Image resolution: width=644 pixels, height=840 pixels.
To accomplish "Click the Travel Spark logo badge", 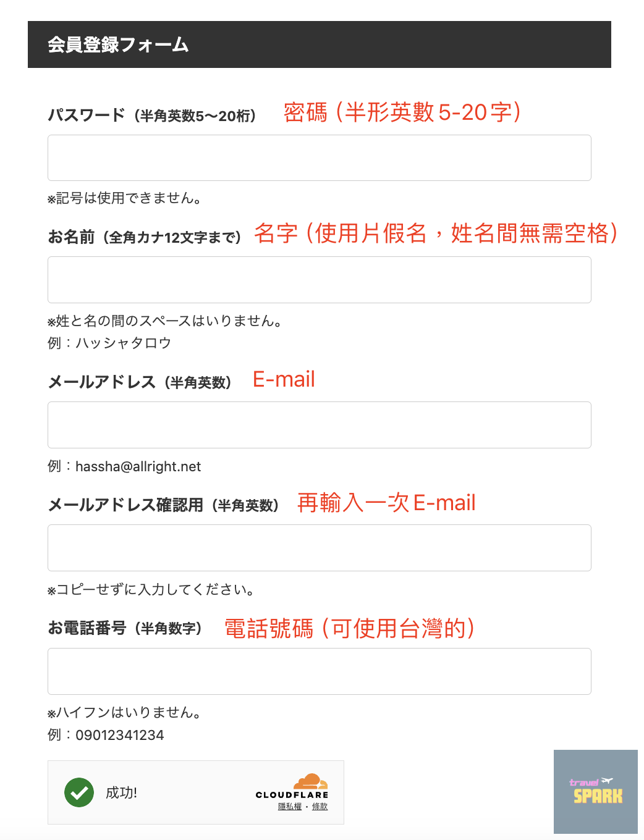I will [x=596, y=791].
